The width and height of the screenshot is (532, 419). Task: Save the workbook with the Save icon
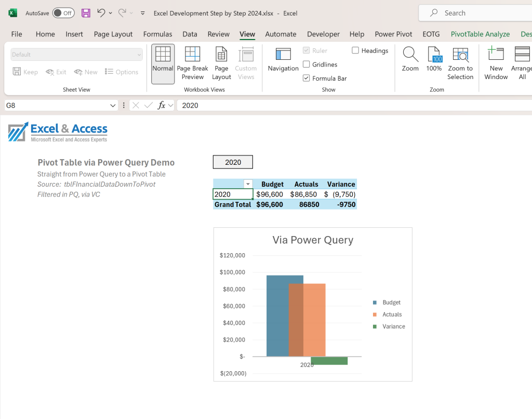[86, 13]
